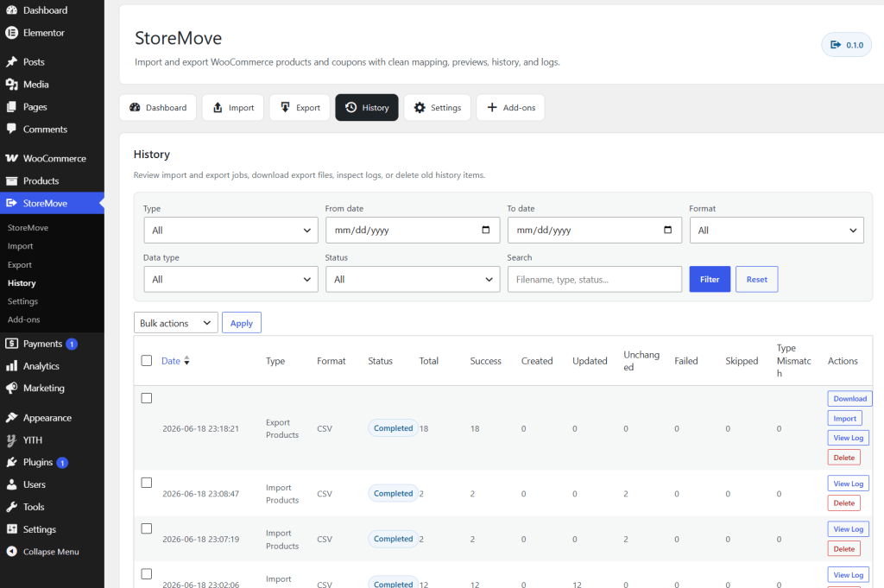Click the Marketing megaphone icon
The image size is (884, 588).
(x=11, y=388)
